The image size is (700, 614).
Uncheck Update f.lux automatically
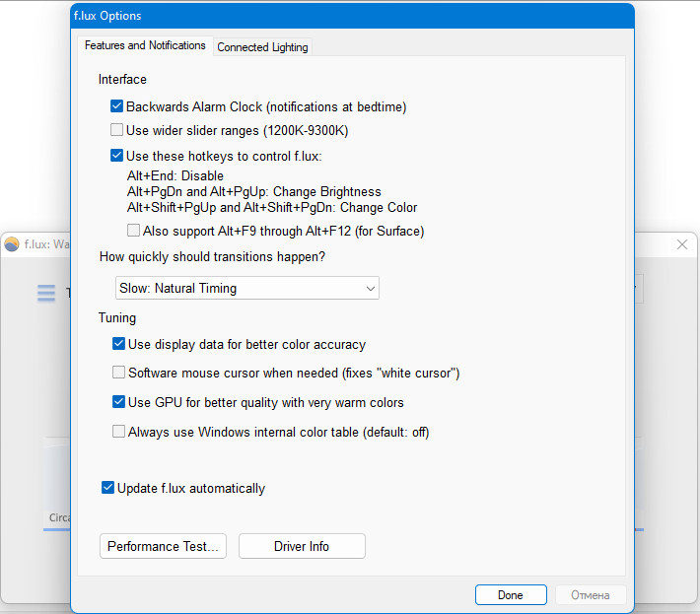108,488
